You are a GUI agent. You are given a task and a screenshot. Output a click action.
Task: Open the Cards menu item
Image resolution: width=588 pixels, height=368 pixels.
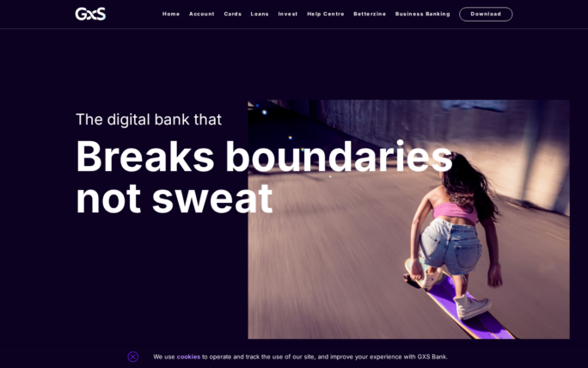pos(233,14)
